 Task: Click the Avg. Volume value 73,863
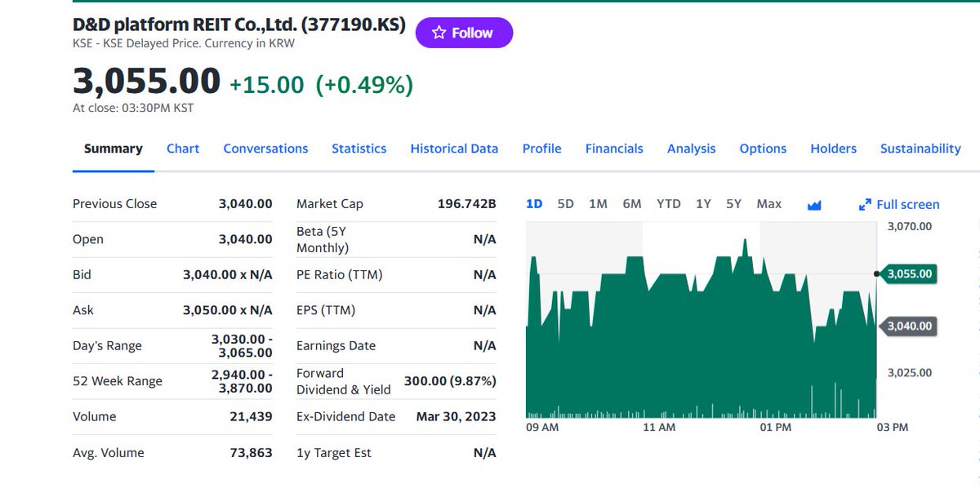pyautogui.click(x=251, y=453)
